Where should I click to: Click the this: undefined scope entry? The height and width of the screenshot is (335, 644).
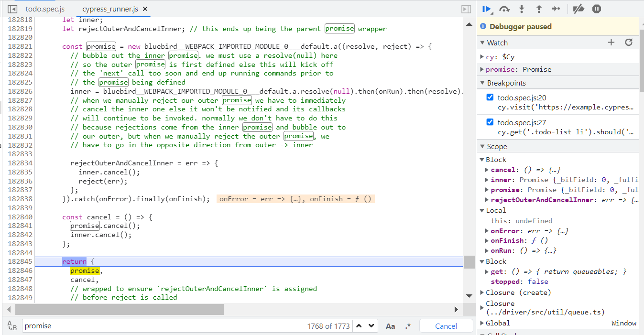pyautogui.click(x=521, y=221)
